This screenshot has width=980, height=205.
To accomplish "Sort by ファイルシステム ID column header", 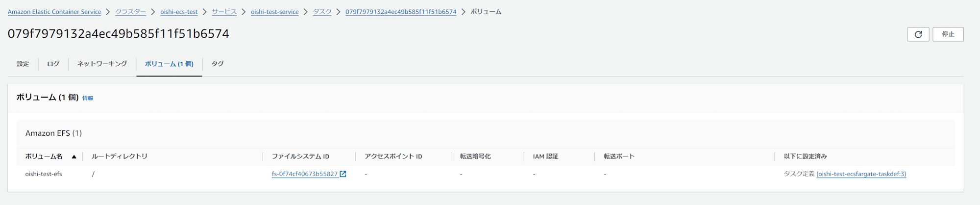I will coord(300,156).
